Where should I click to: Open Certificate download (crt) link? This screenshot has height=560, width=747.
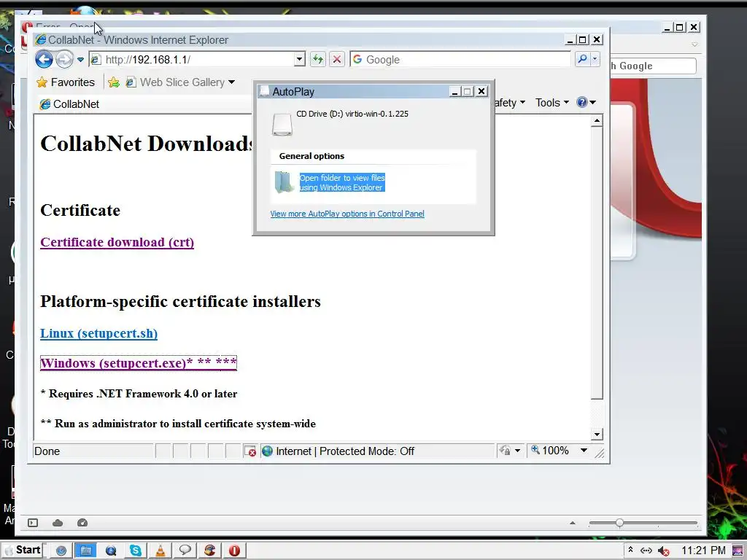click(x=117, y=242)
